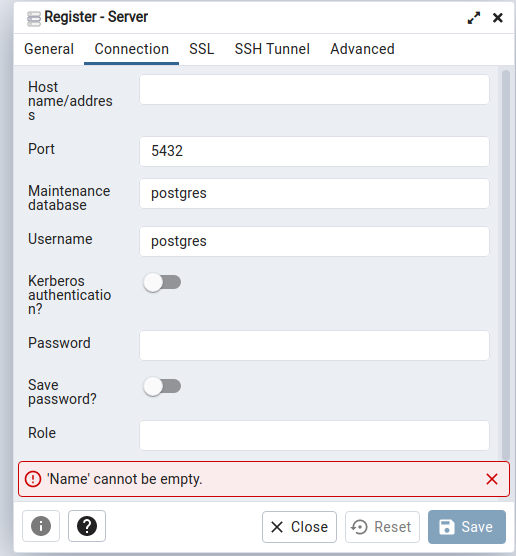
Task: Click the red error warning icon
Action: pos(33,479)
